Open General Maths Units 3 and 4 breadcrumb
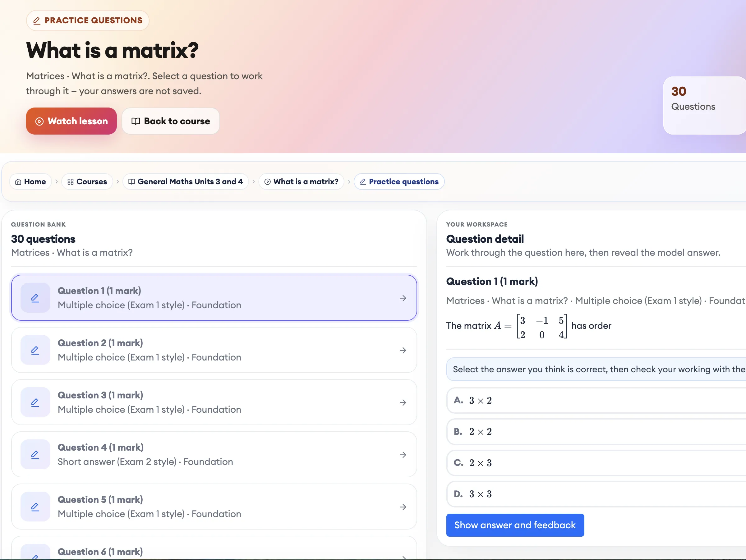746x560 pixels. point(186,182)
